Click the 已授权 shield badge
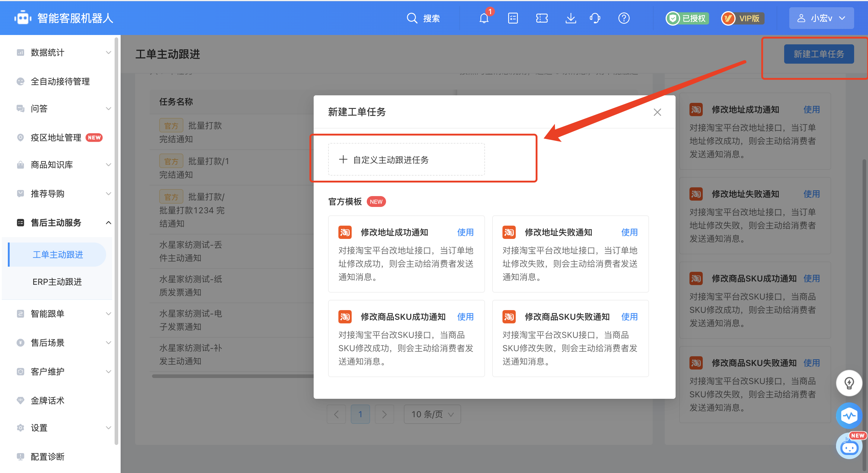Screen dimensions: 868x473 click(x=687, y=18)
